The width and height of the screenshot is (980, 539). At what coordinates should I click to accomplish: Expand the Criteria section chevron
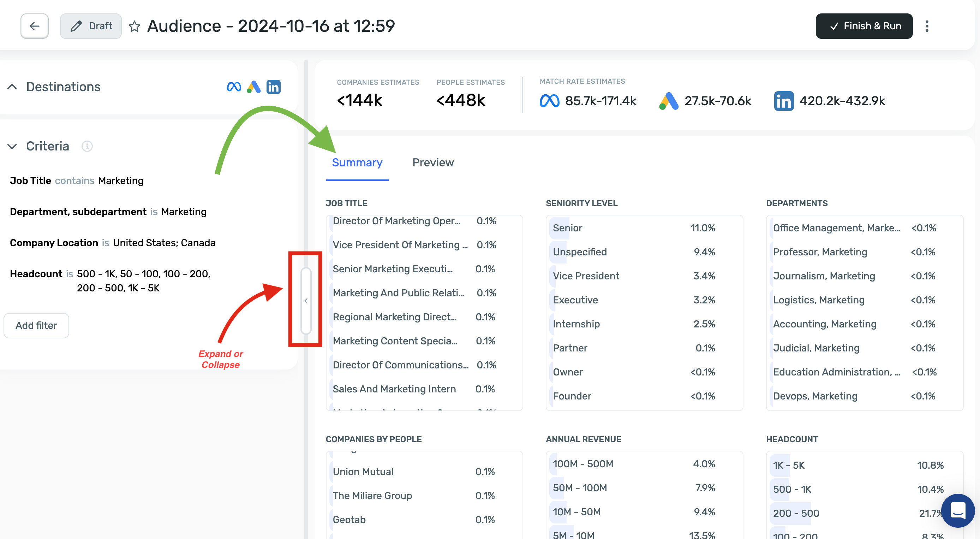[x=12, y=146]
